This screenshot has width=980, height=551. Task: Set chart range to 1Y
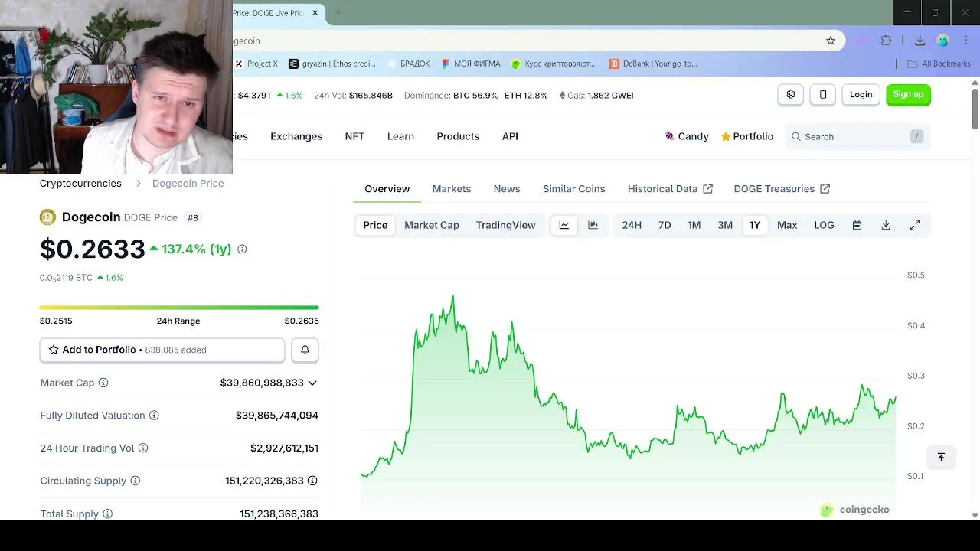pos(755,225)
